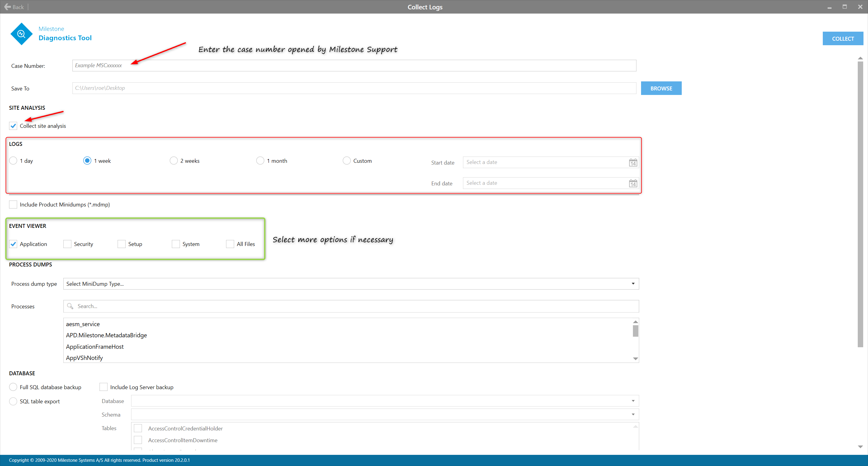Uncheck Collect site analysis
Screen dimensions: 868x466
13,126
